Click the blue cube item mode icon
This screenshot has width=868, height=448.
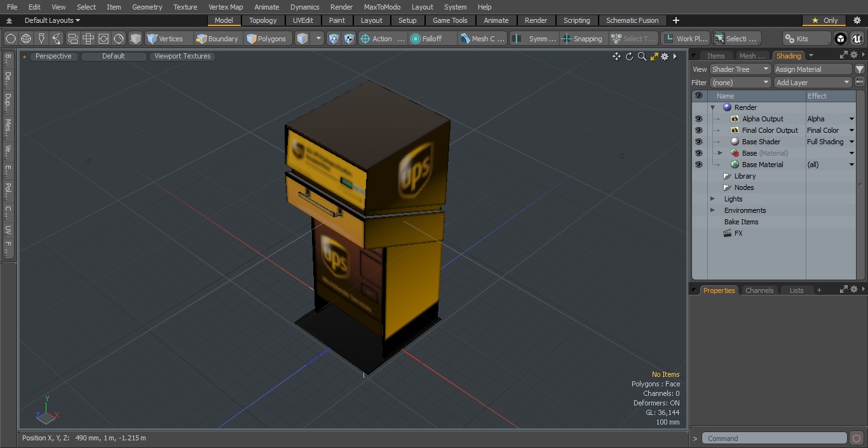point(302,39)
